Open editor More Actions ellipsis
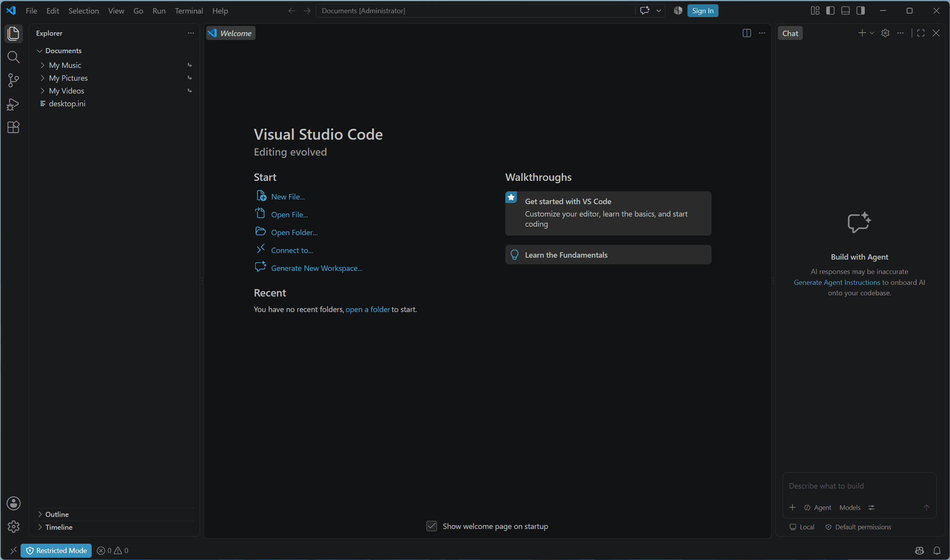 (762, 33)
